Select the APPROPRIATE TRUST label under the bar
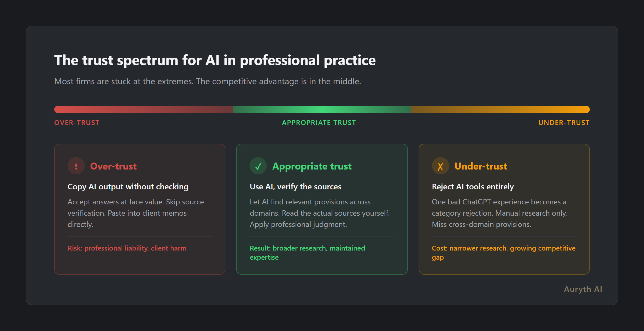This screenshot has width=644, height=331. pyautogui.click(x=319, y=123)
